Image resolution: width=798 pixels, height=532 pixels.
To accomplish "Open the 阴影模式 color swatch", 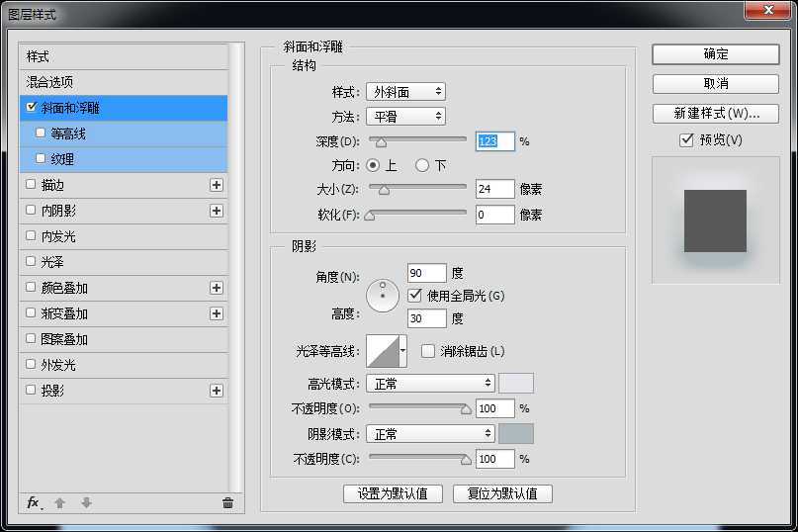I will click(x=515, y=433).
